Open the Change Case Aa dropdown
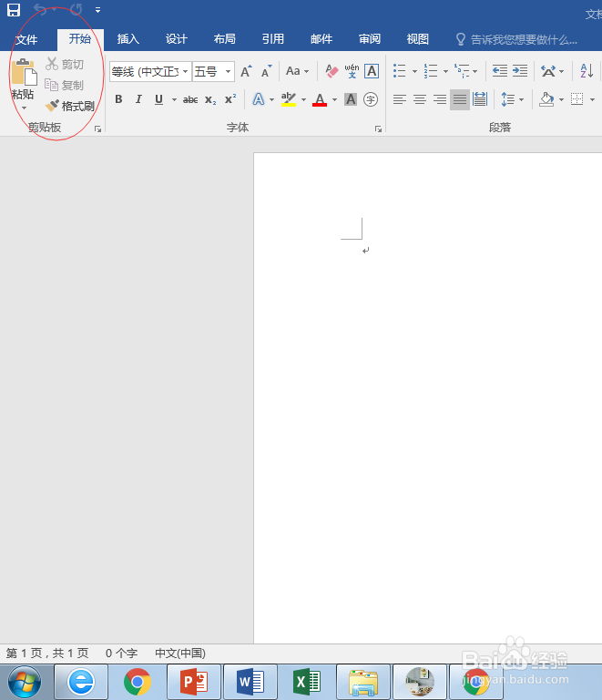This screenshot has height=700, width=602. [297, 71]
